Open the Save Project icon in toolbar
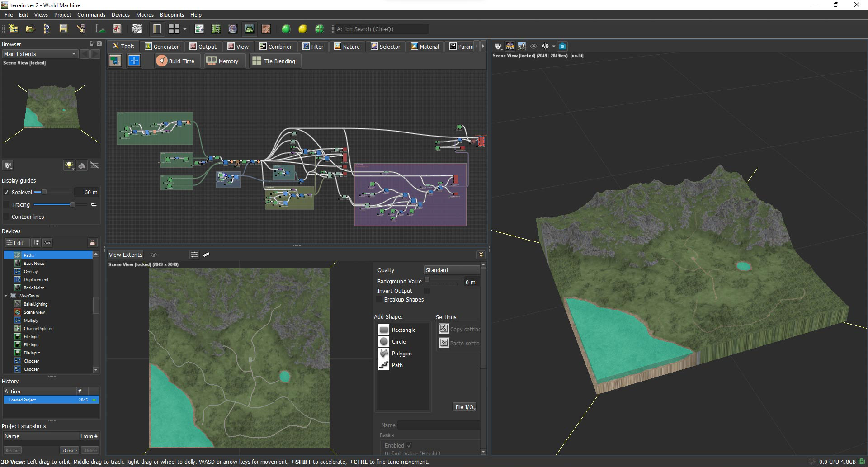Image resolution: width=868 pixels, height=467 pixels. pyautogui.click(x=63, y=29)
